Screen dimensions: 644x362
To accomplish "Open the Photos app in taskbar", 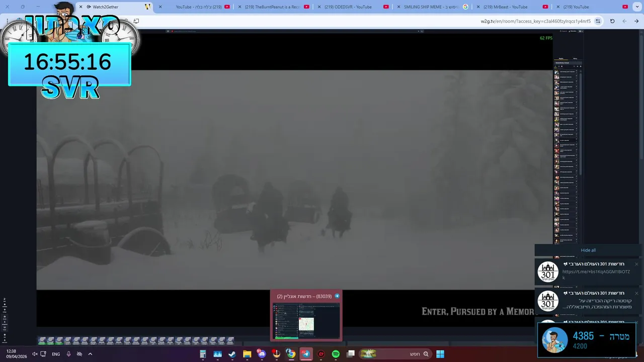I will (x=217, y=354).
